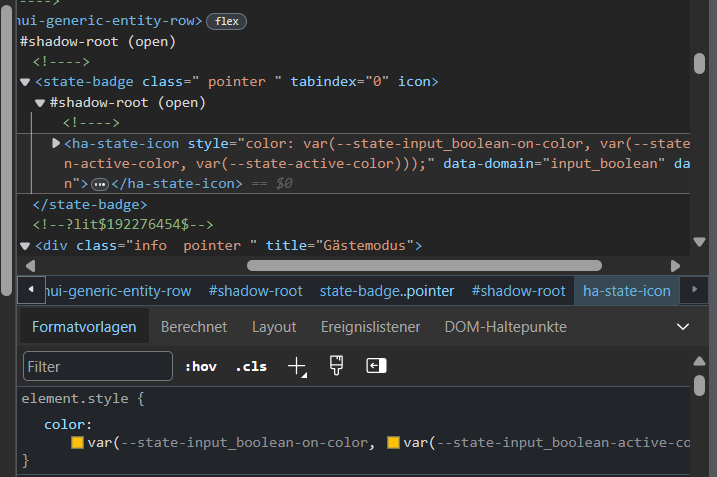Image resolution: width=717 pixels, height=477 pixels.
Task: Collapse the div class info node
Action: click(x=25, y=246)
